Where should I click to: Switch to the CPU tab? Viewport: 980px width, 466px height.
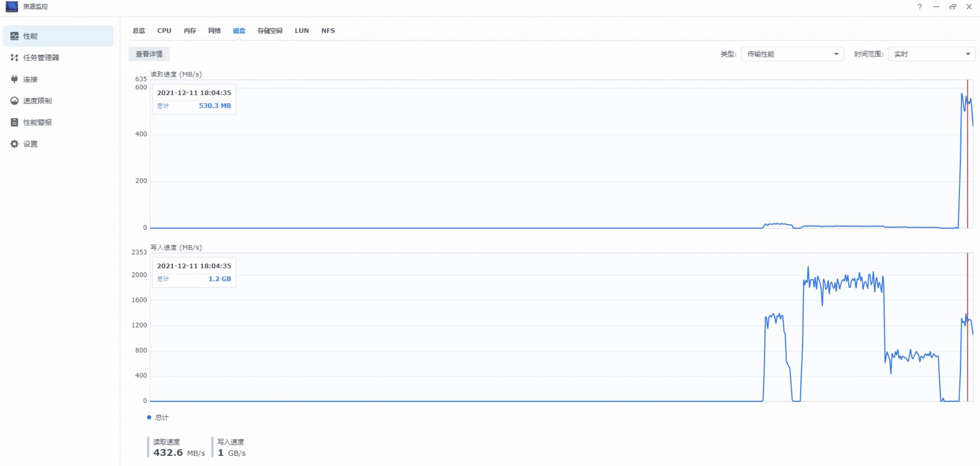[164, 31]
